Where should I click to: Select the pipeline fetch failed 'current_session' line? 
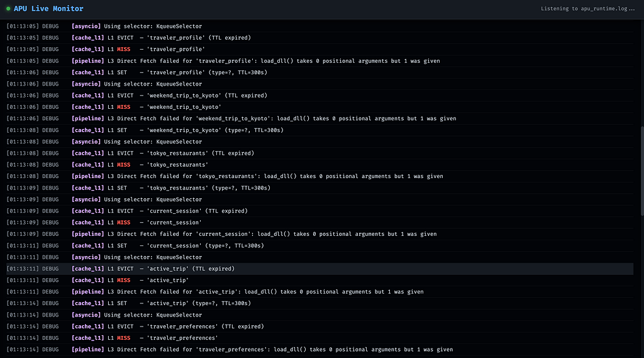319,234
